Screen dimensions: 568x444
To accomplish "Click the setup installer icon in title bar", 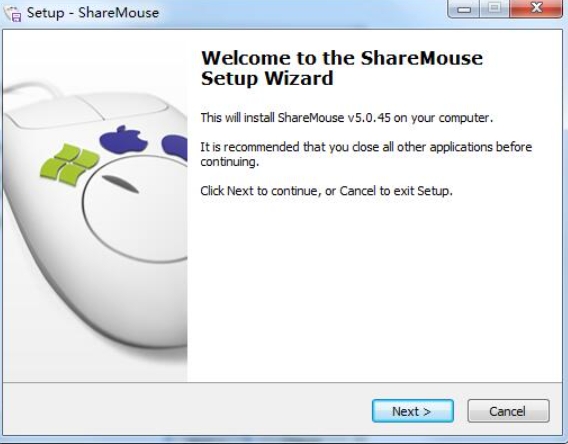I will click(13, 14).
